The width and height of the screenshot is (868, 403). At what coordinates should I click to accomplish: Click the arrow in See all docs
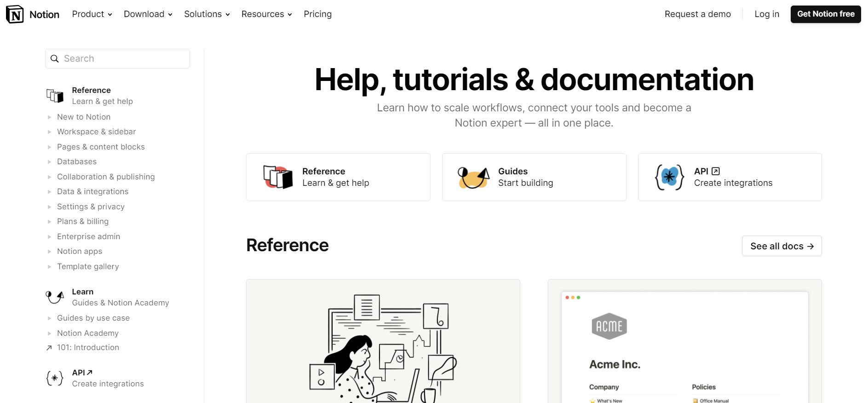click(811, 247)
